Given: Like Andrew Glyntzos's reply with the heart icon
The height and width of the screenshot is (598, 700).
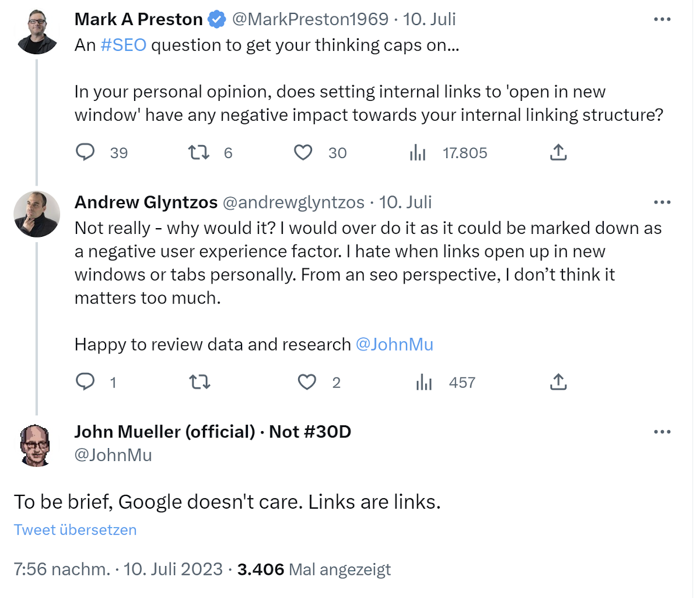Looking at the screenshot, I should (x=306, y=382).
